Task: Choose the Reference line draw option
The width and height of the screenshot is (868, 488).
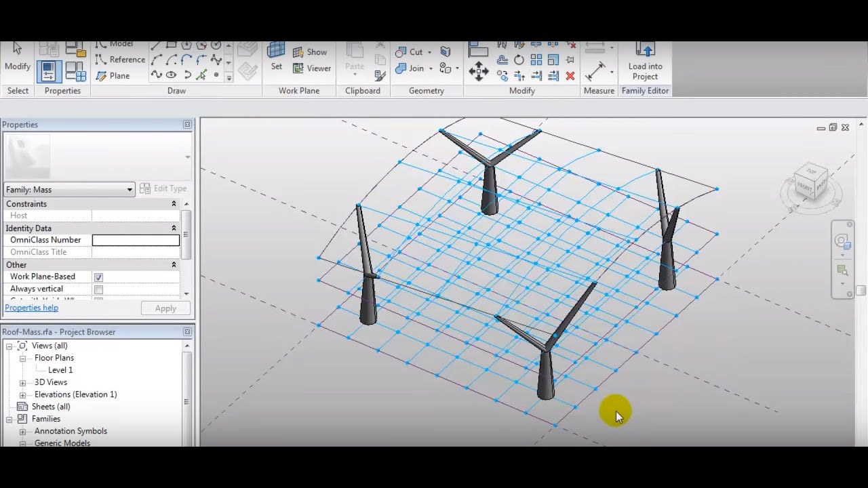Action: point(120,60)
